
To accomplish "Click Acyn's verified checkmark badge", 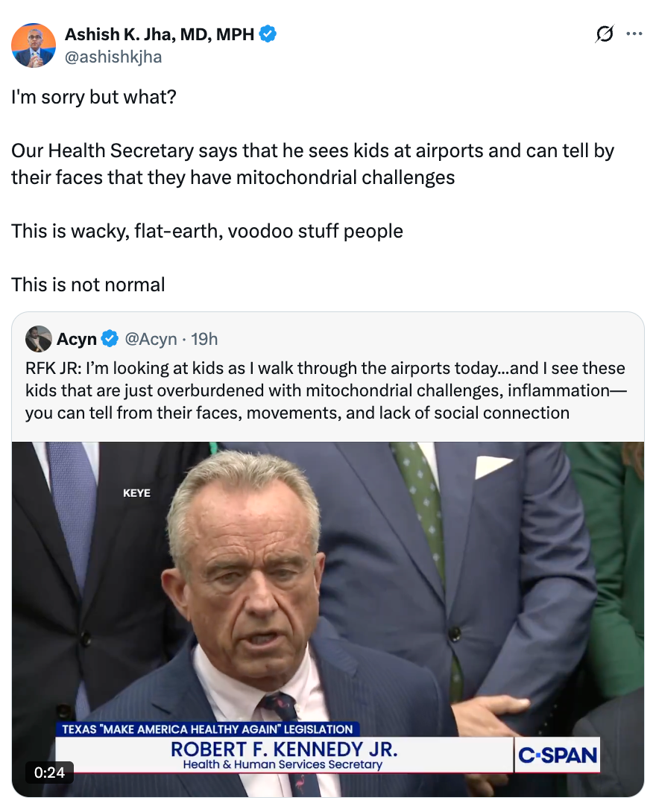I will pos(110,338).
